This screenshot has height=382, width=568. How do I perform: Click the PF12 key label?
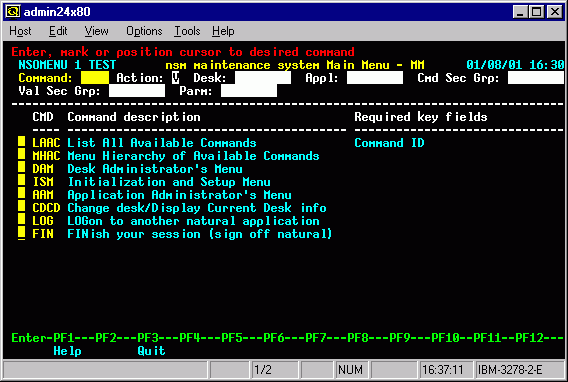point(529,338)
